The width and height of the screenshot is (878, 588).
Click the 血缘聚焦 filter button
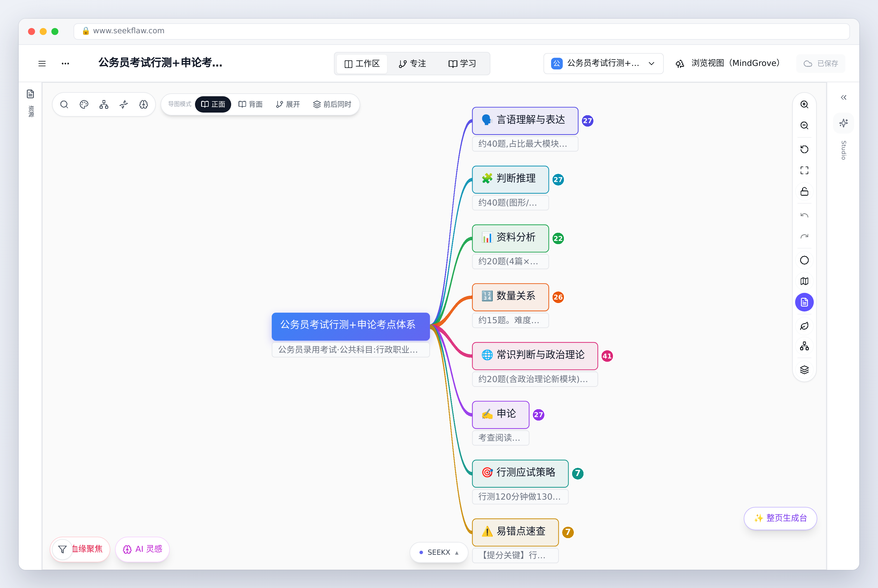(x=80, y=549)
